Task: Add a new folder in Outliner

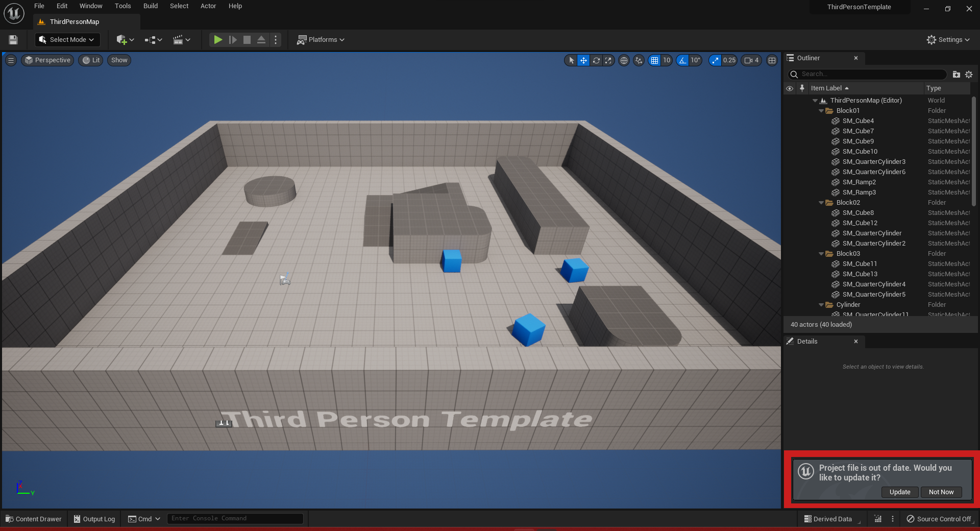Action: (957, 75)
